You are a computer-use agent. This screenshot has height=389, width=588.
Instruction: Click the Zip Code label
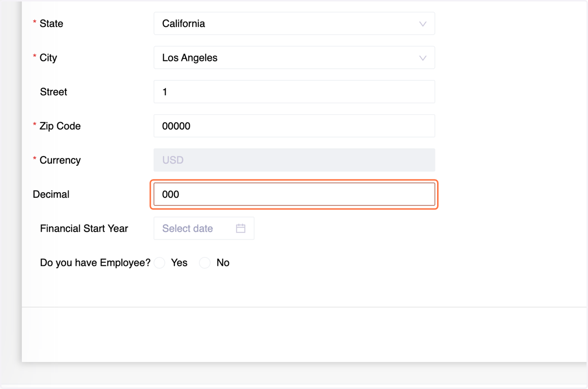coord(60,126)
